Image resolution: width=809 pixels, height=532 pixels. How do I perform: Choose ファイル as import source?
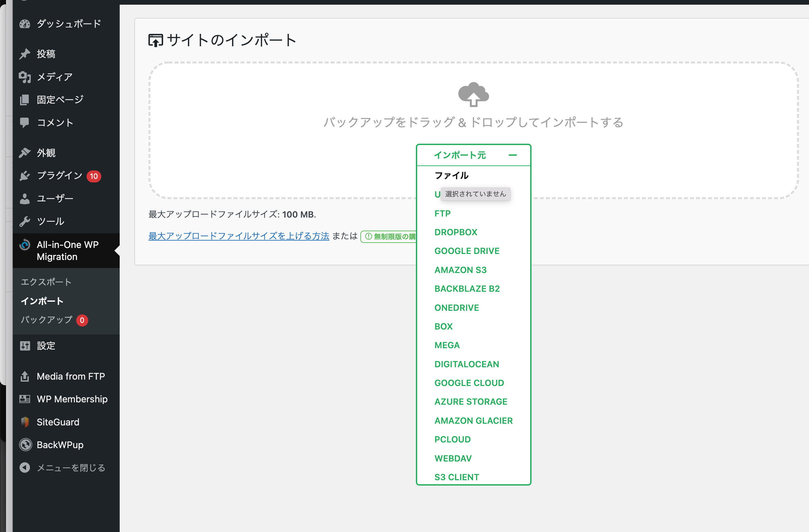coord(451,175)
